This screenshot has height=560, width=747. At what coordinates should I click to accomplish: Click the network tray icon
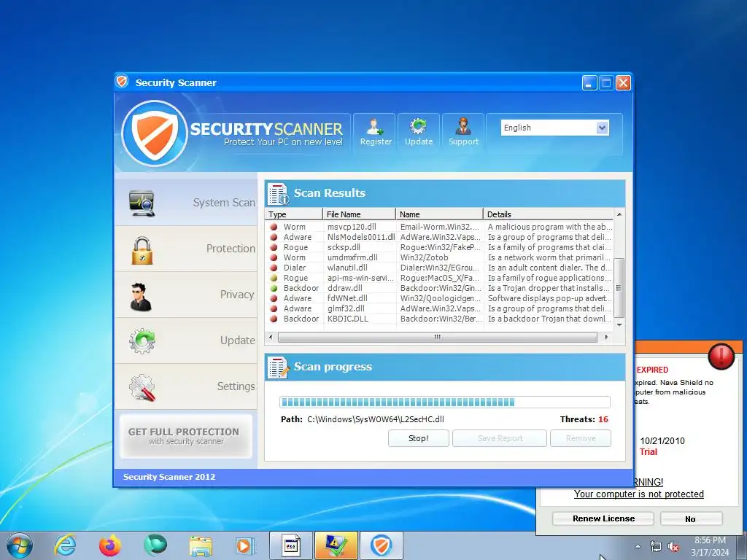click(x=656, y=546)
